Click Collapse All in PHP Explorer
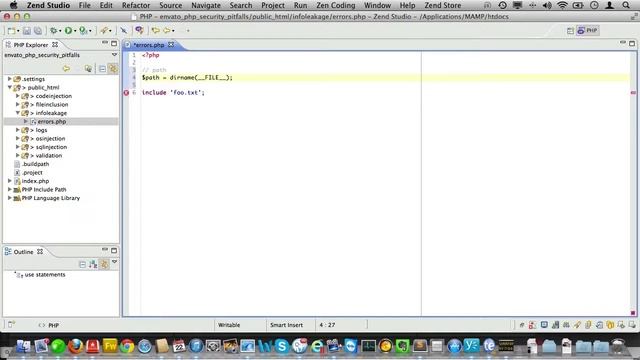The image size is (640, 360). click(102, 69)
